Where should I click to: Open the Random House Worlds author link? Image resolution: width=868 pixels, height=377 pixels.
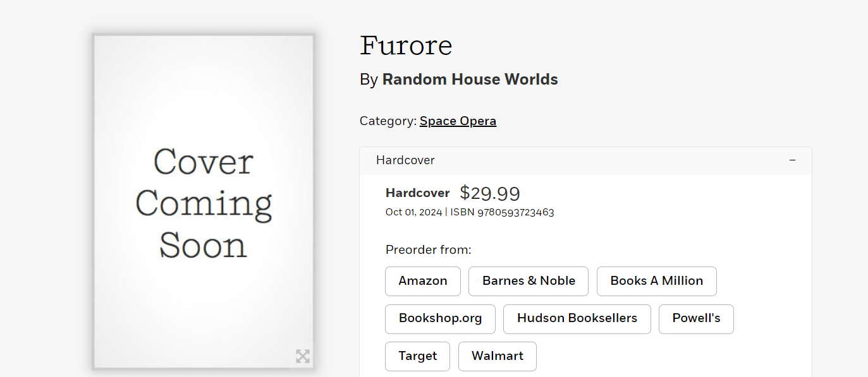pos(470,80)
